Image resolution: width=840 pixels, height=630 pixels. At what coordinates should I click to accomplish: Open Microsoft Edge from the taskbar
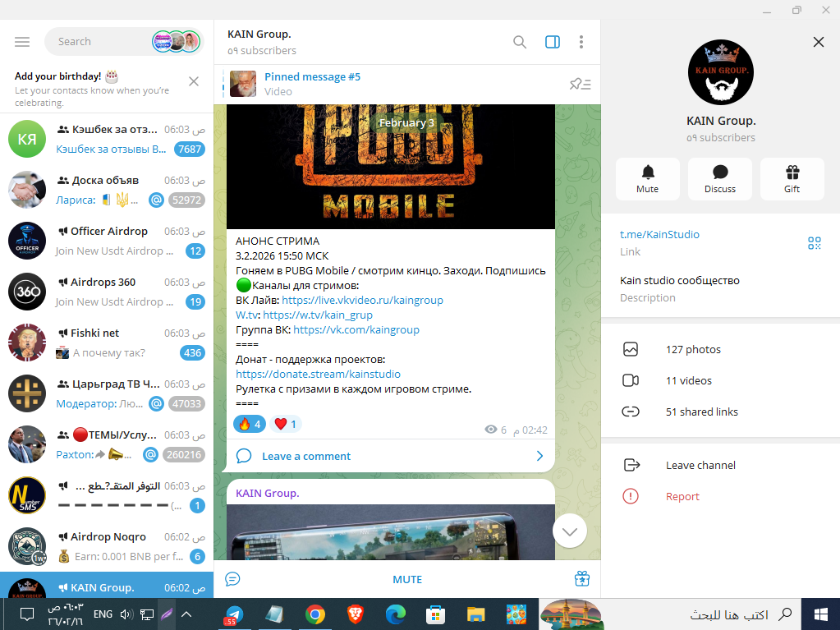click(x=395, y=614)
